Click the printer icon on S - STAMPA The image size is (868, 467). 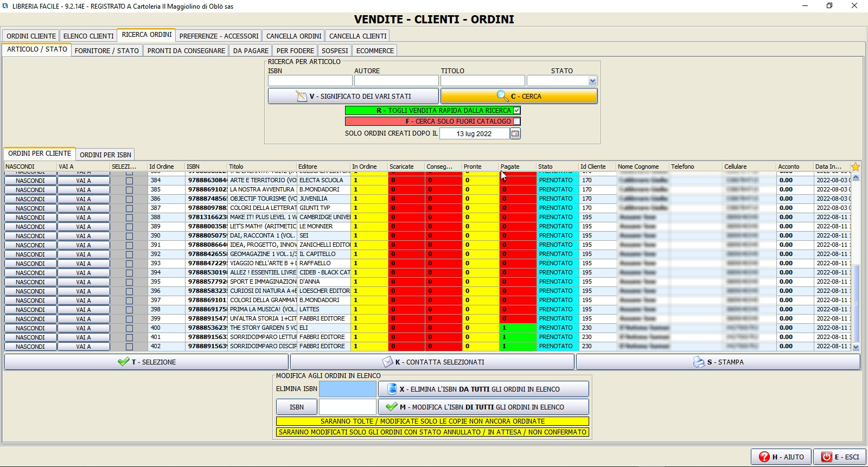pos(699,362)
